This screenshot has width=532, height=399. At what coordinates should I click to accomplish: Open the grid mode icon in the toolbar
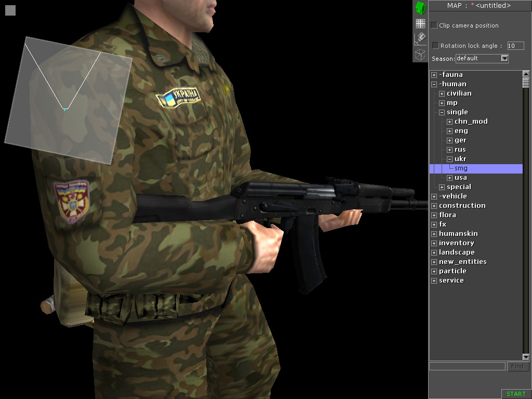[420, 23]
